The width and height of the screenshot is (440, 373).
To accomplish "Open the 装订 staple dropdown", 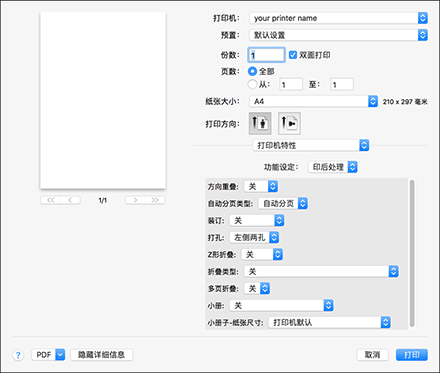I will [257, 220].
